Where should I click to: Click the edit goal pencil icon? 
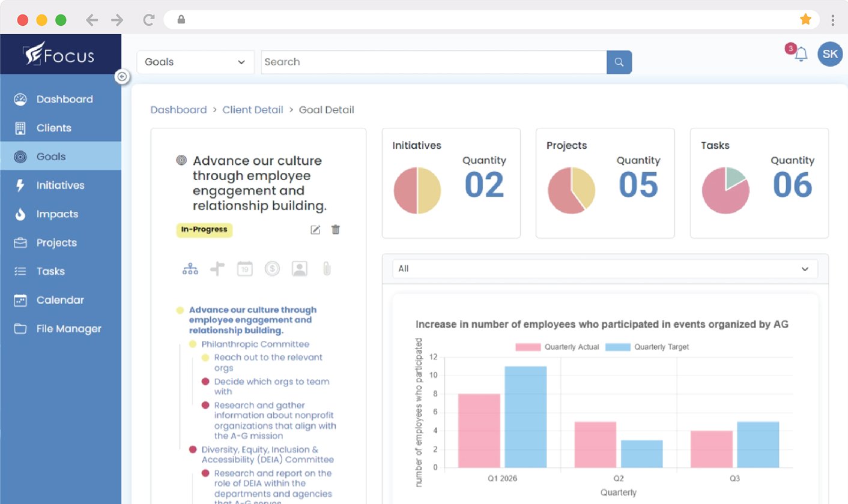[315, 230]
